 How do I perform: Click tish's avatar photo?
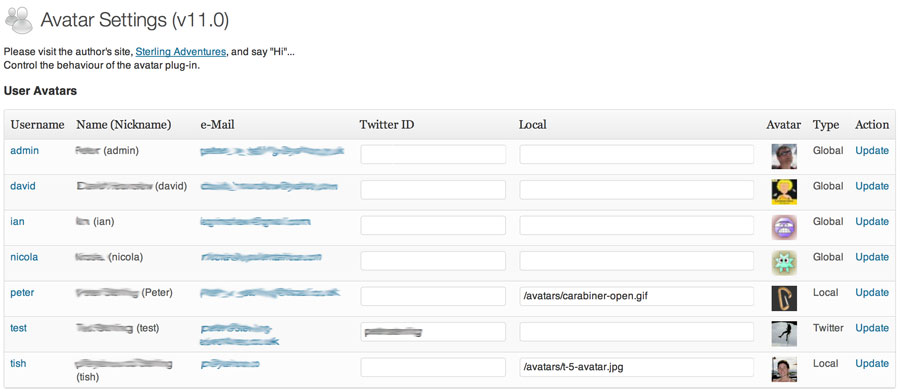[x=784, y=369]
